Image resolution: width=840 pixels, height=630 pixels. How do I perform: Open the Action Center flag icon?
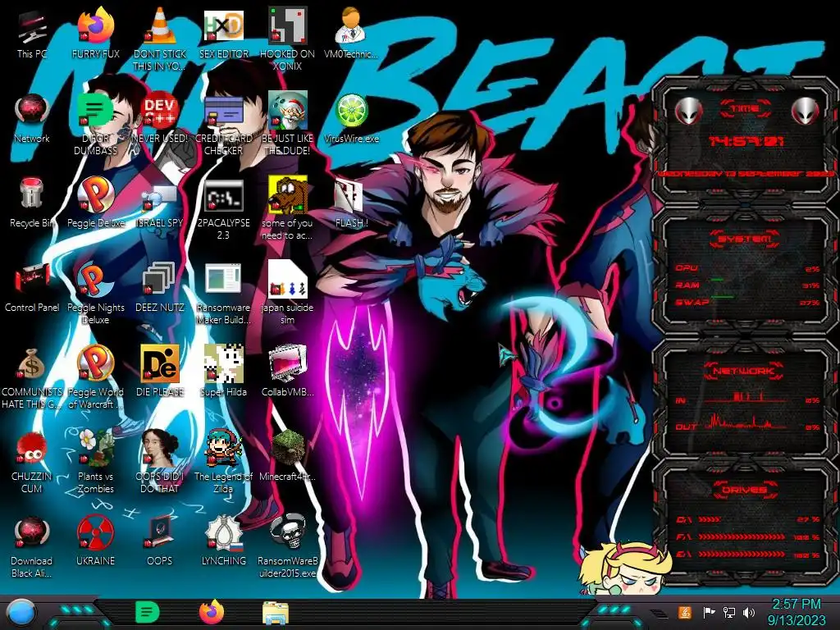[709, 612]
